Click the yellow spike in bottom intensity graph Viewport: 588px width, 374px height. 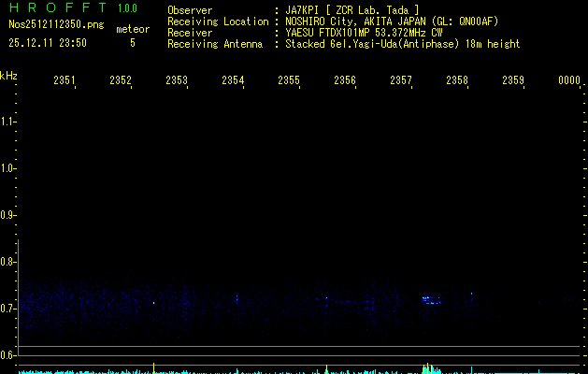tap(153, 367)
